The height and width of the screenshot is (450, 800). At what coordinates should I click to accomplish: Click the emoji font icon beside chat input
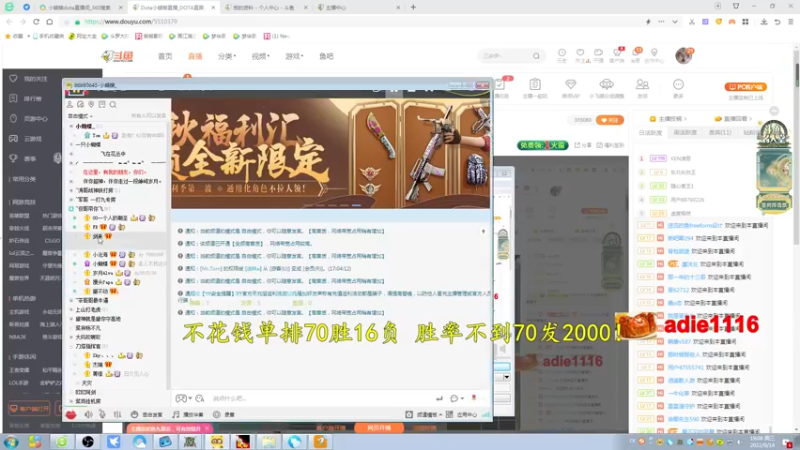click(x=199, y=398)
